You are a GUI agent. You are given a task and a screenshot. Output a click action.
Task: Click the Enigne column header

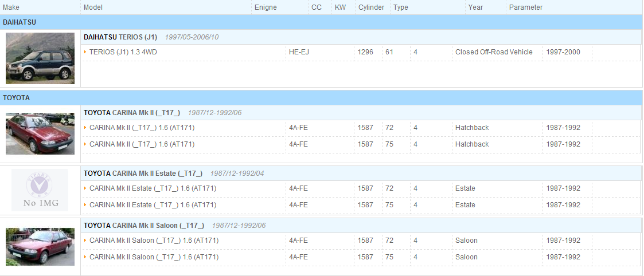click(266, 7)
